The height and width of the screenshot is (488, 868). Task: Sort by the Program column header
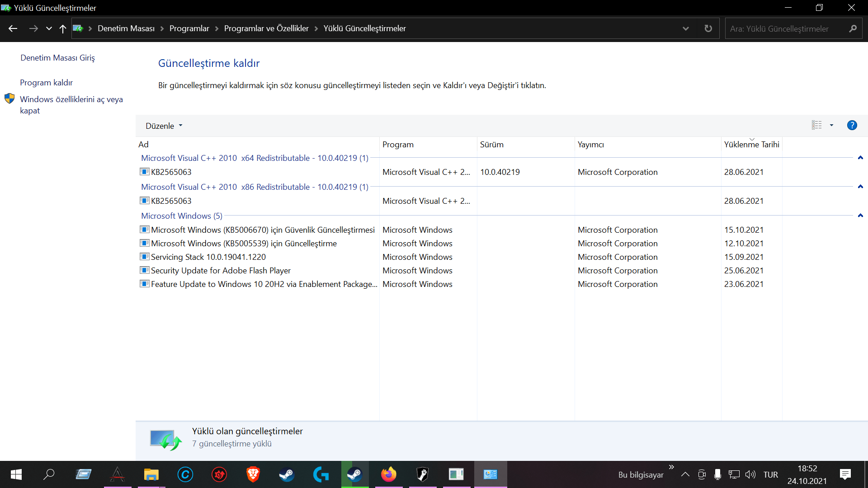pyautogui.click(x=428, y=145)
